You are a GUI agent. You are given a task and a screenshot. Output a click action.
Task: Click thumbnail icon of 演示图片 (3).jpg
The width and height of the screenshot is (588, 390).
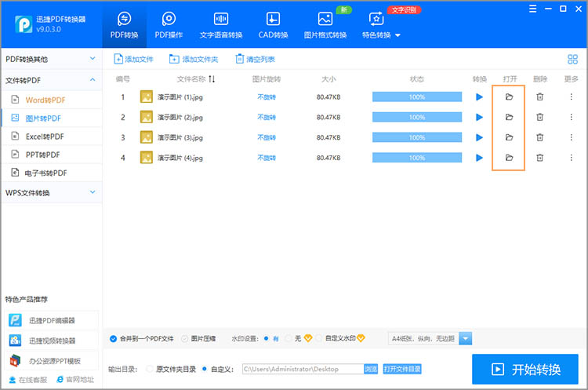point(147,137)
